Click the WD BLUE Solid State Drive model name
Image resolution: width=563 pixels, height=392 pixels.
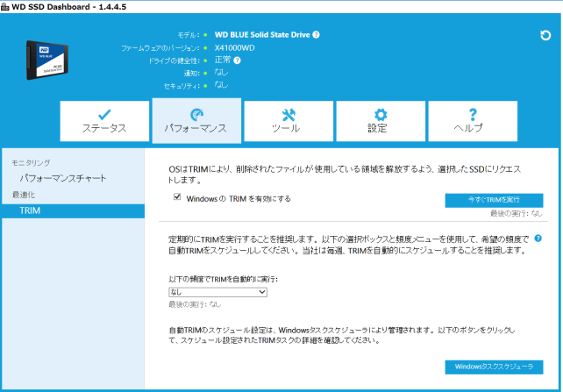262,35
